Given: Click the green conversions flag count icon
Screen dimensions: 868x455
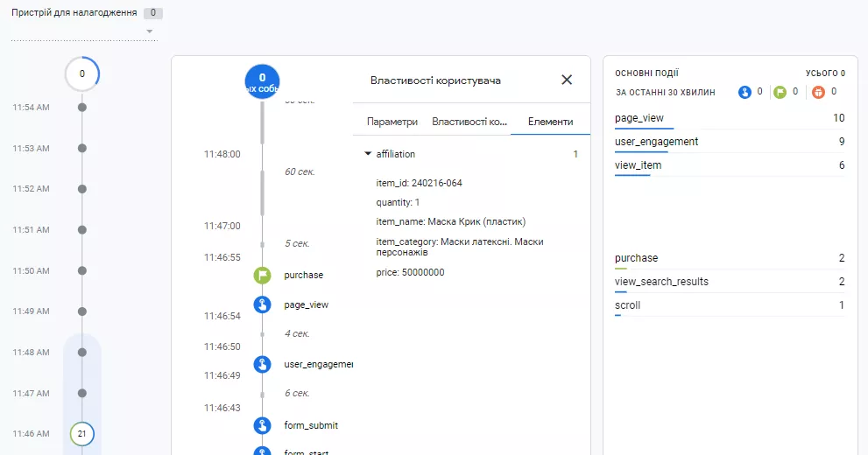Looking at the screenshot, I should point(780,93).
